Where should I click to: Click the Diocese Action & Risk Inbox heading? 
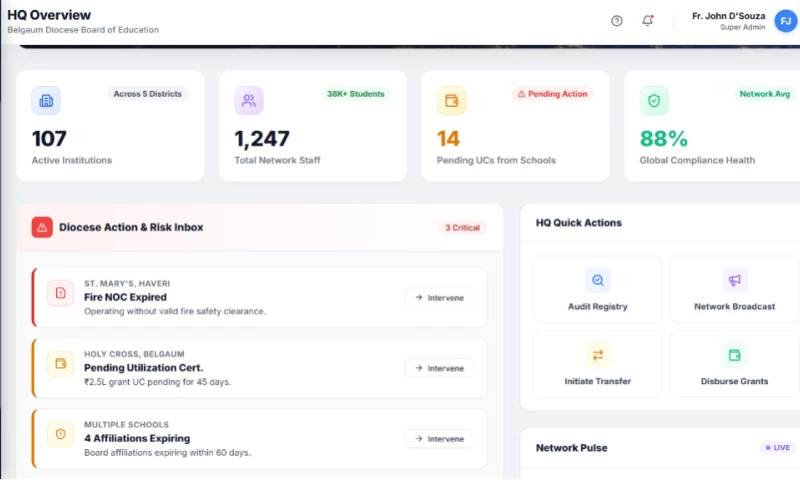(131, 228)
